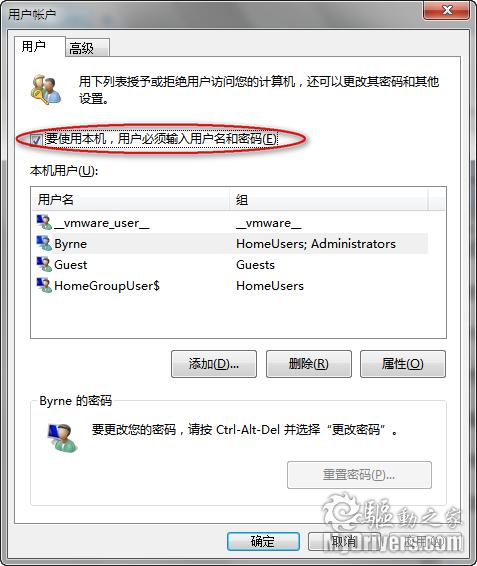Image resolution: width=477 pixels, height=566 pixels.
Task: Select the Guest row in user list
Action: [x=230, y=265]
